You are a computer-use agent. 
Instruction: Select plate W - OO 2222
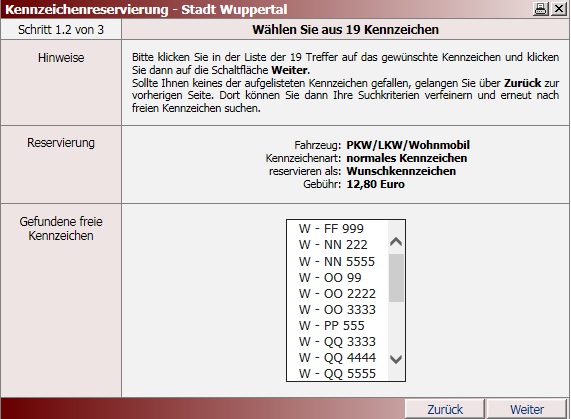pos(338,293)
